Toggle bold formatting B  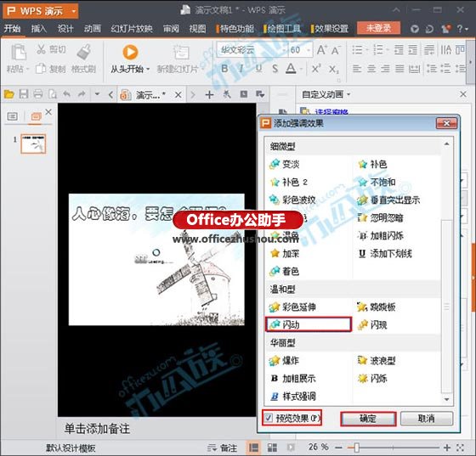224,69
